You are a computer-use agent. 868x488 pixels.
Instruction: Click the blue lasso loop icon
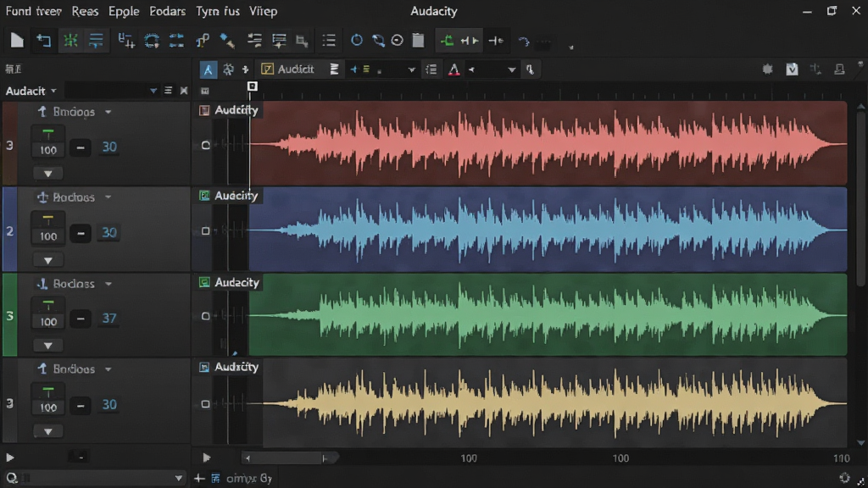378,41
